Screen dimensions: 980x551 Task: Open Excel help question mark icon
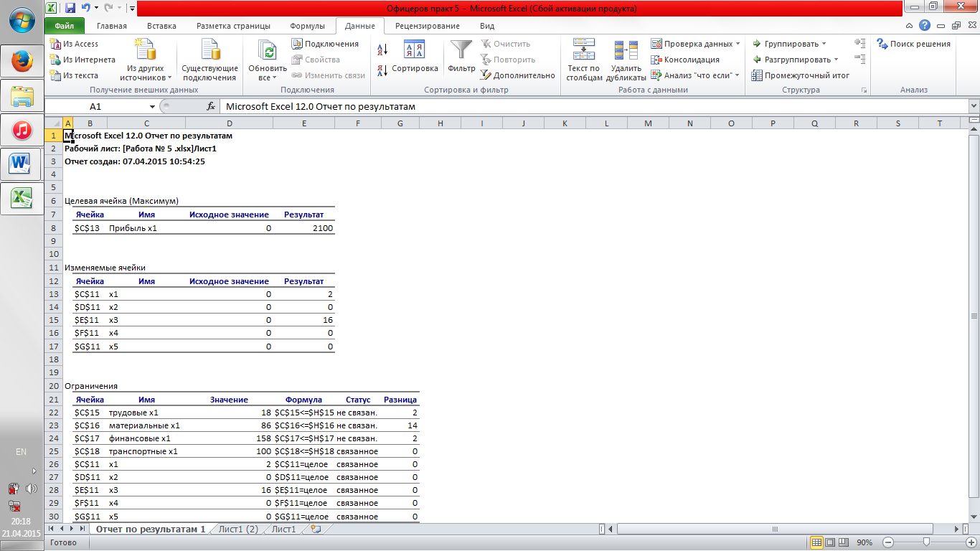[925, 25]
